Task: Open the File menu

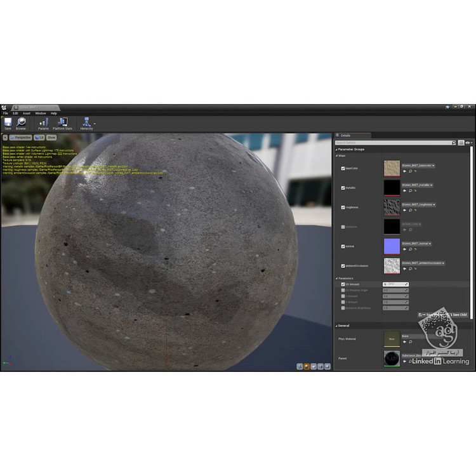Action: point(6,113)
